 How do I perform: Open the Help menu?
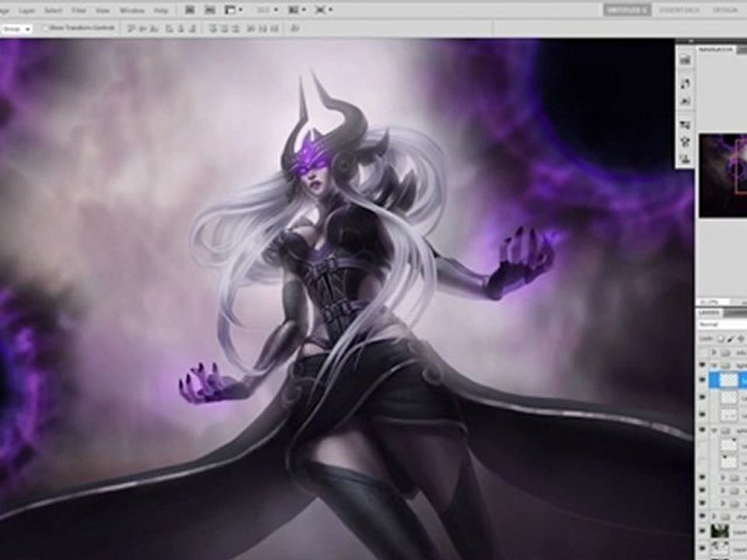pyautogui.click(x=161, y=10)
